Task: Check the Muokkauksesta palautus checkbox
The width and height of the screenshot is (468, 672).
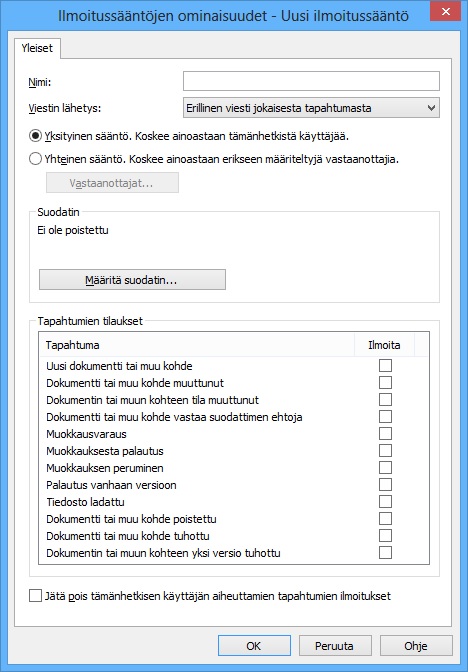Action: click(x=385, y=450)
